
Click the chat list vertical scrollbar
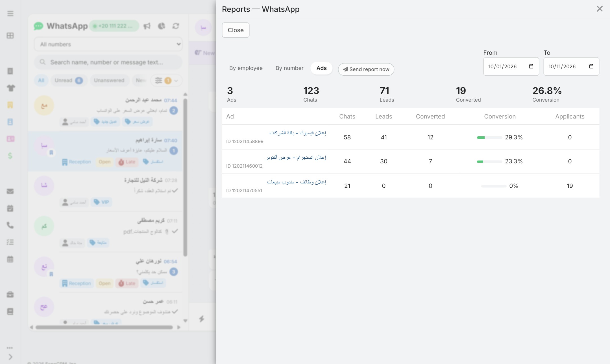[185, 177]
